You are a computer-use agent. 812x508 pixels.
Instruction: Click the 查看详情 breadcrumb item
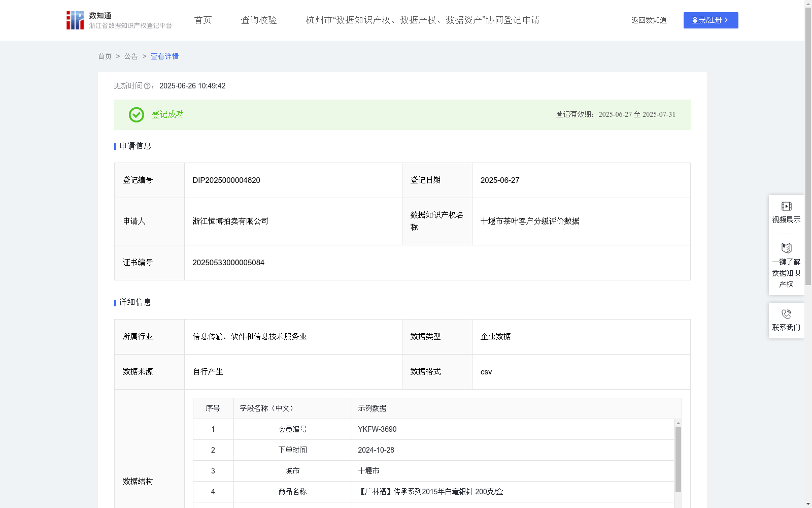tap(164, 56)
